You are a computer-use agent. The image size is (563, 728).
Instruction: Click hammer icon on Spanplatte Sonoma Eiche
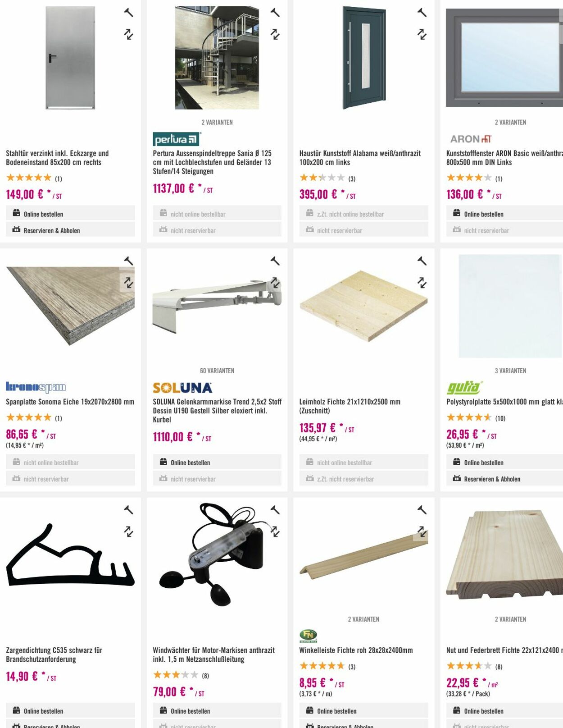(x=129, y=261)
